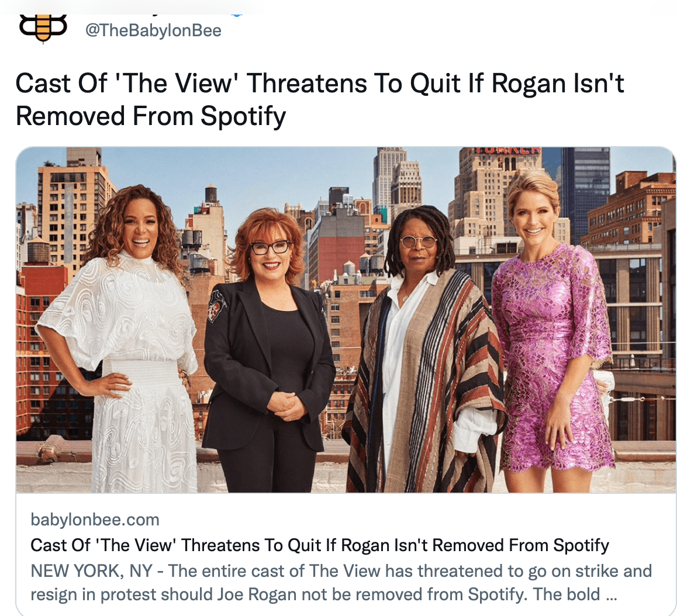Click the red YORKER rooftop sign in photo
677x616 pixels.
coord(507,150)
